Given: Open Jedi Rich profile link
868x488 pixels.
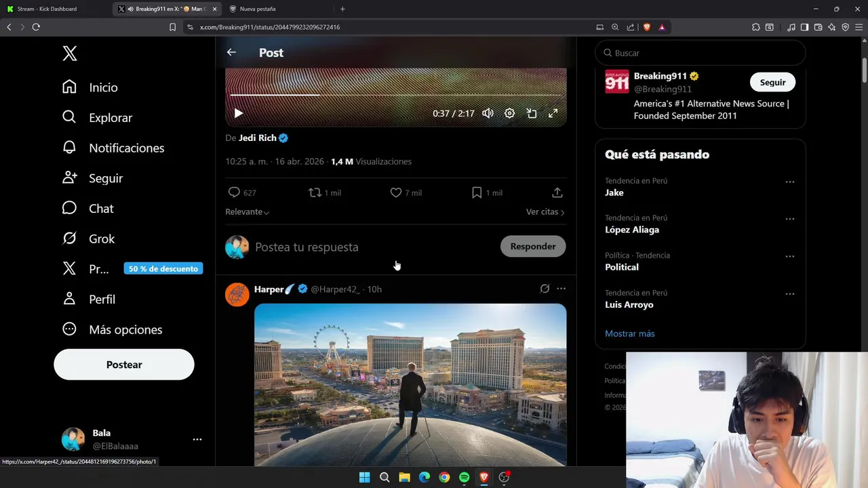Looking at the screenshot, I should pyautogui.click(x=258, y=138).
